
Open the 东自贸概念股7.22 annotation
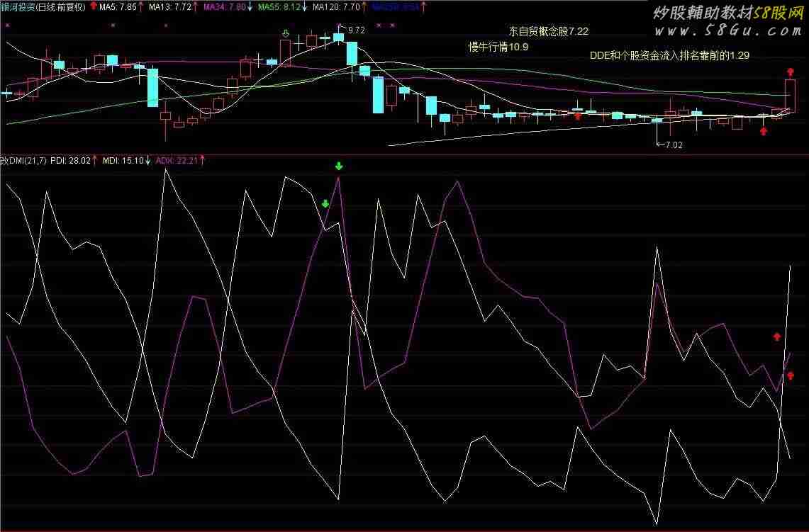coord(549,31)
